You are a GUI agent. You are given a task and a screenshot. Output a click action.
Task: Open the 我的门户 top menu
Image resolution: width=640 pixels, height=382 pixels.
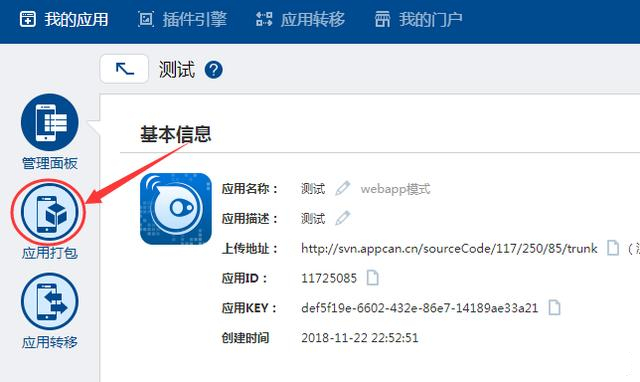pyautogui.click(x=418, y=19)
